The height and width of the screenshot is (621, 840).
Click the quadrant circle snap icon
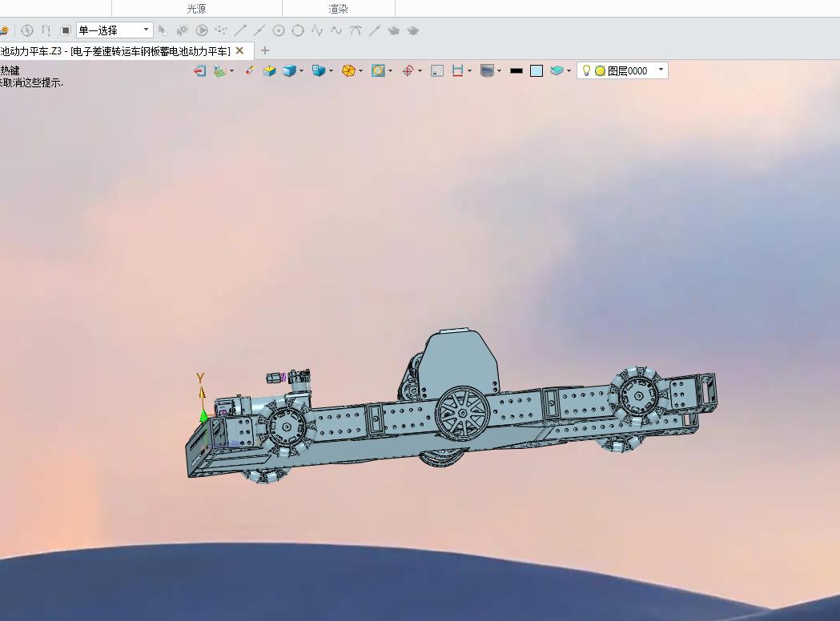(x=298, y=30)
